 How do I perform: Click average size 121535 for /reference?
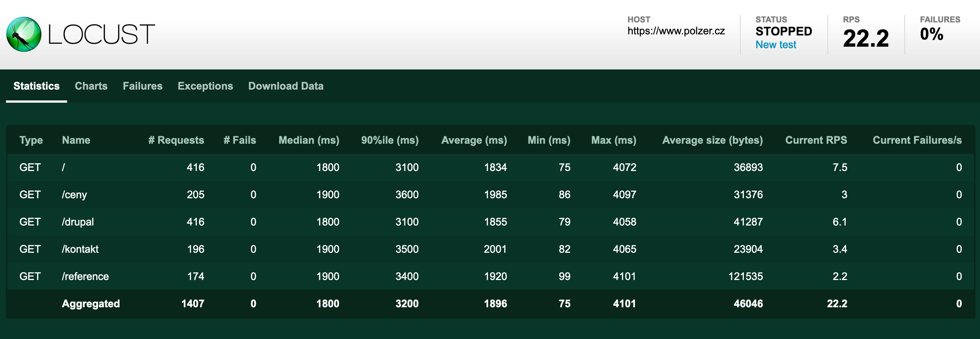tap(746, 277)
